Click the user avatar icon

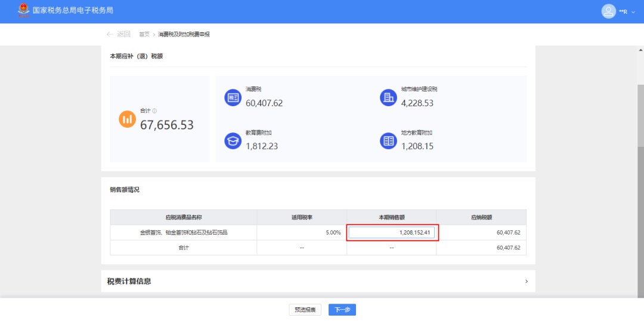click(x=608, y=11)
